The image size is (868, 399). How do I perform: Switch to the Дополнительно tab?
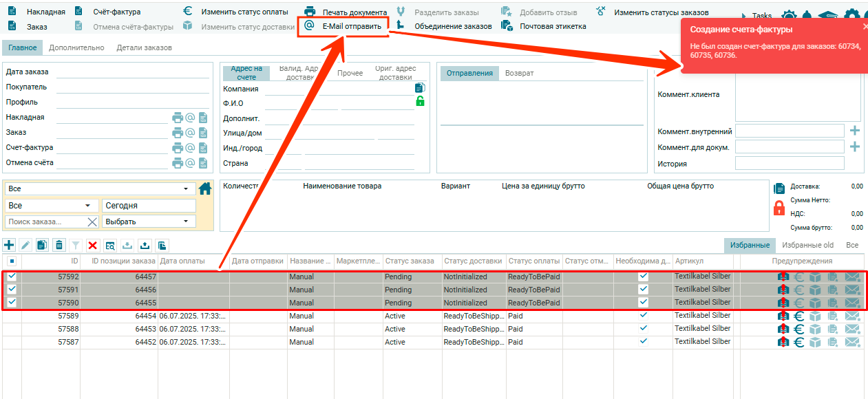pyautogui.click(x=76, y=47)
